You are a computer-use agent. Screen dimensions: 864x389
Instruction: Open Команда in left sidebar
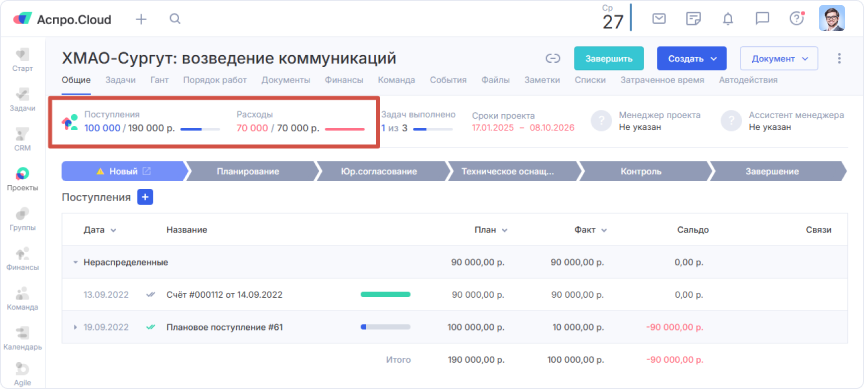point(22,299)
